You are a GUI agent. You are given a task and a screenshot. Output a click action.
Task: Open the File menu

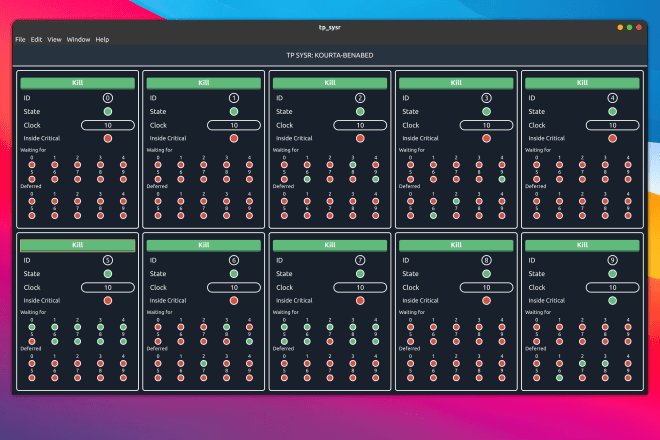point(20,40)
